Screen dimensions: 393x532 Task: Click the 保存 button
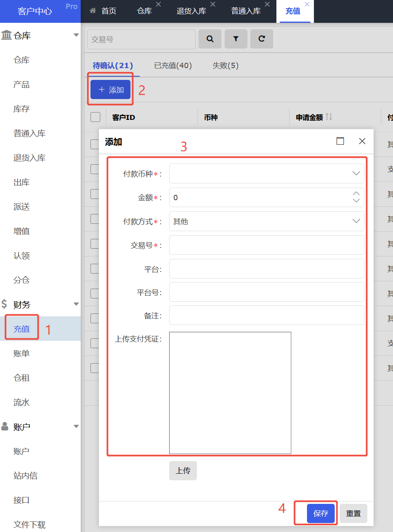[320, 513]
